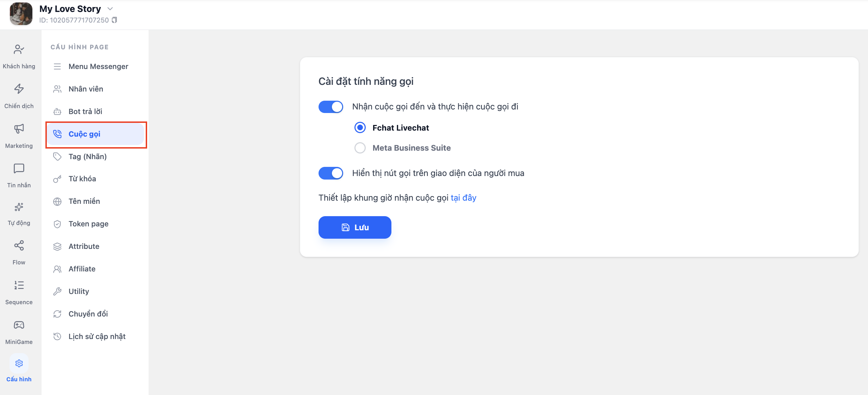The width and height of the screenshot is (868, 395).
Task: Open the Tin nhắn message icon
Action: coord(19,168)
